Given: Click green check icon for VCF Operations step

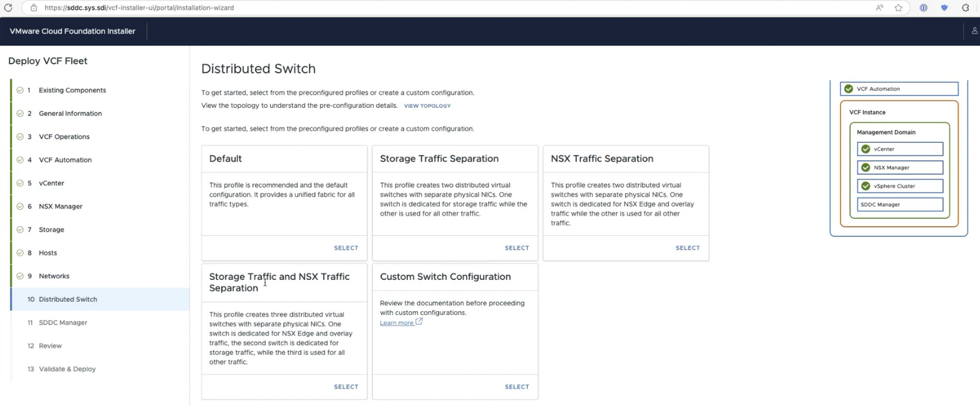Looking at the screenshot, I should pos(20,137).
